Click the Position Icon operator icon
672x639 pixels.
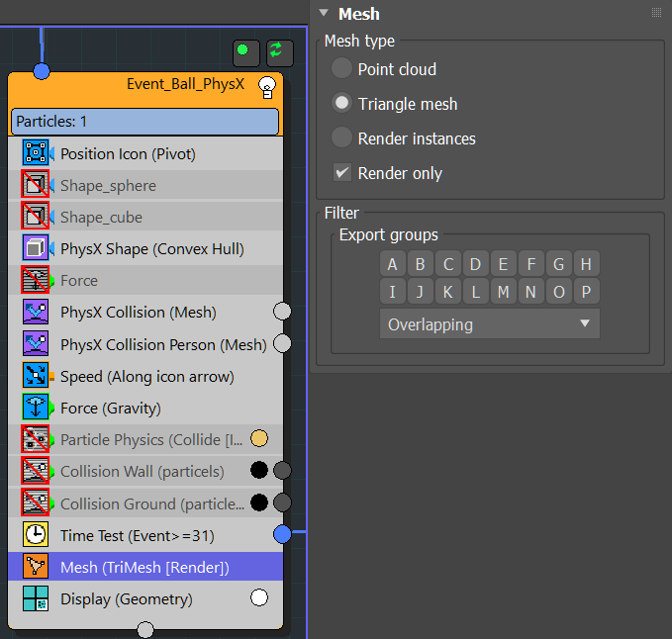point(36,153)
